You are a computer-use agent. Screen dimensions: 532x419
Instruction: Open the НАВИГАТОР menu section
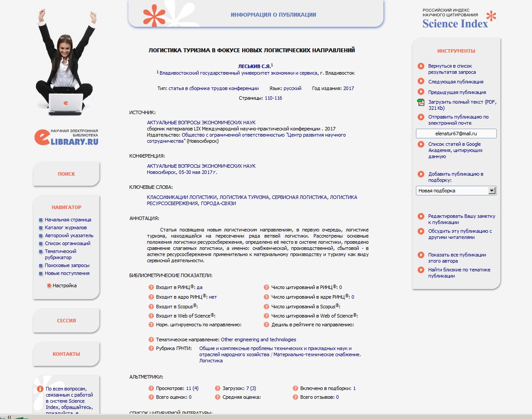pyautogui.click(x=66, y=207)
